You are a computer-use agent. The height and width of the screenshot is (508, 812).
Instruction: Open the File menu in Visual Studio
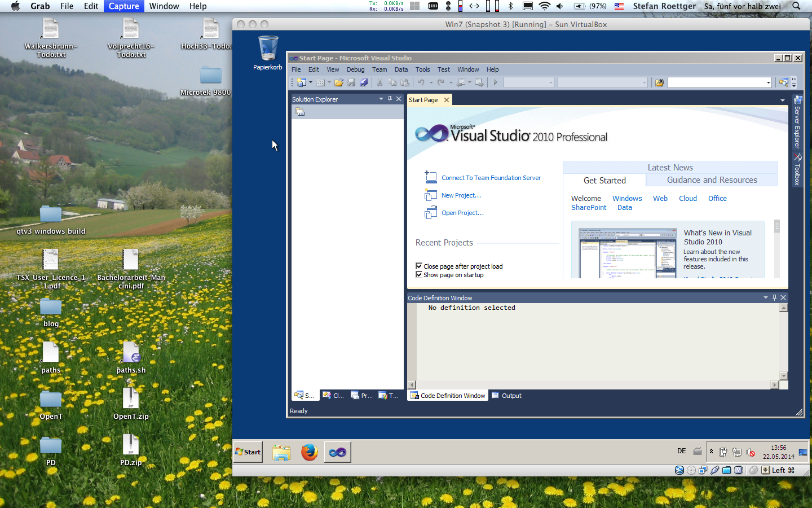click(296, 69)
